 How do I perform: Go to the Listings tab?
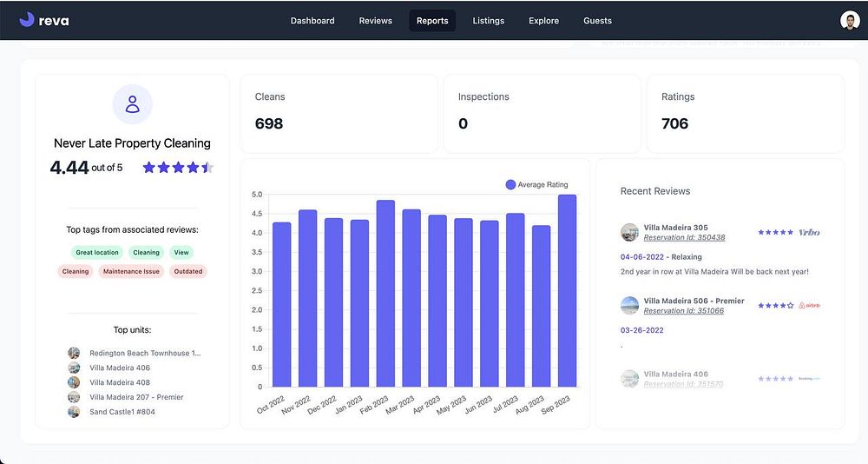[x=488, y=21]
